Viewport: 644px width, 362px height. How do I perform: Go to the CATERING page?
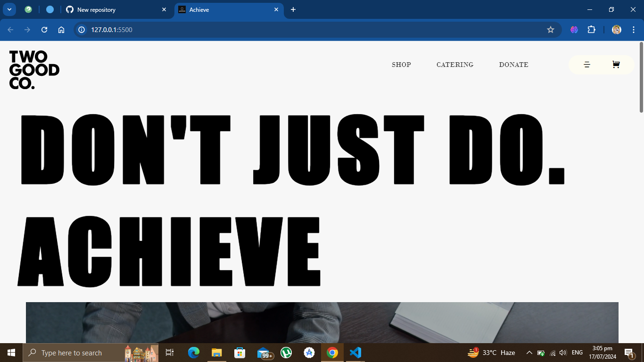[x=454, y=65]
